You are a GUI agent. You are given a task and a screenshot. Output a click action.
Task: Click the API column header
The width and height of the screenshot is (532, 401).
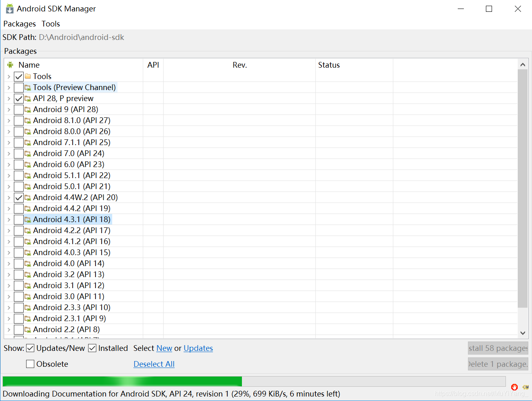153,65
